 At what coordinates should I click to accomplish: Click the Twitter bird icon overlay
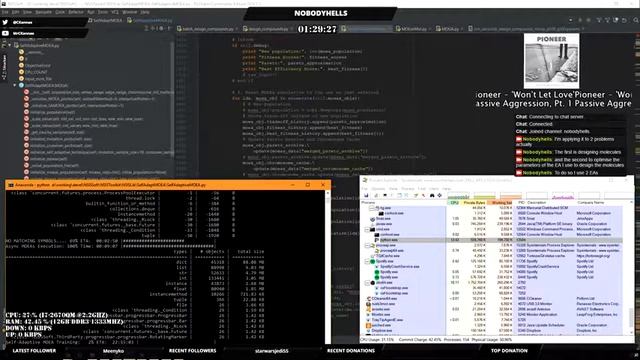(x=5, y=22)
